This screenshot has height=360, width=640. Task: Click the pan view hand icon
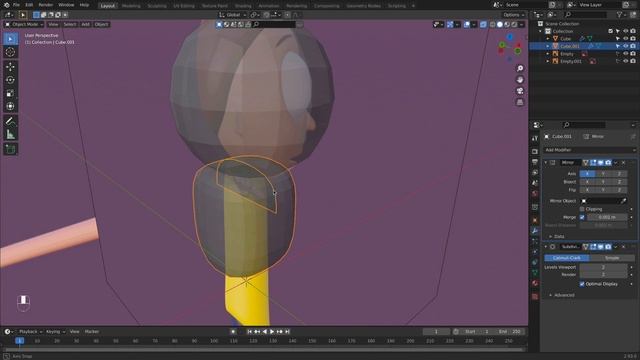(x=520, y=80)
